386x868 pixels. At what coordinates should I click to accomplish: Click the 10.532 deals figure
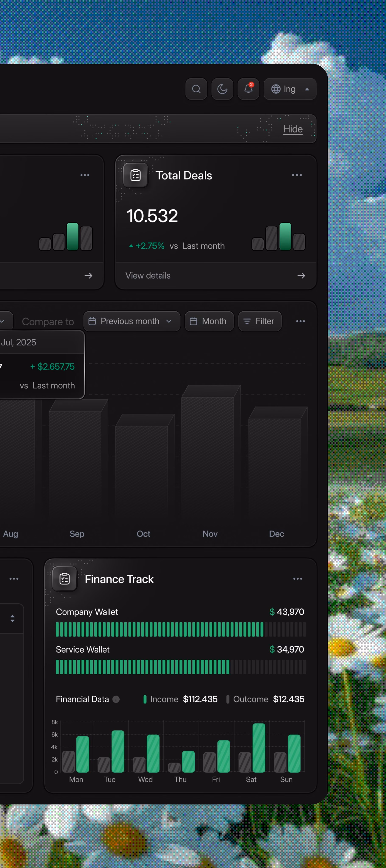pyautogui.click(x=152, y=216)
